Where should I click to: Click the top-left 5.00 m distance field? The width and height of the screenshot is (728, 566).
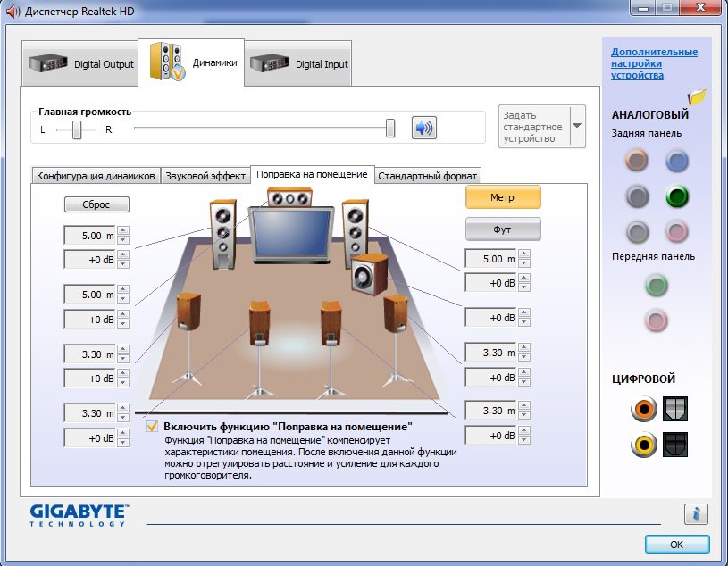click(90, 235)
